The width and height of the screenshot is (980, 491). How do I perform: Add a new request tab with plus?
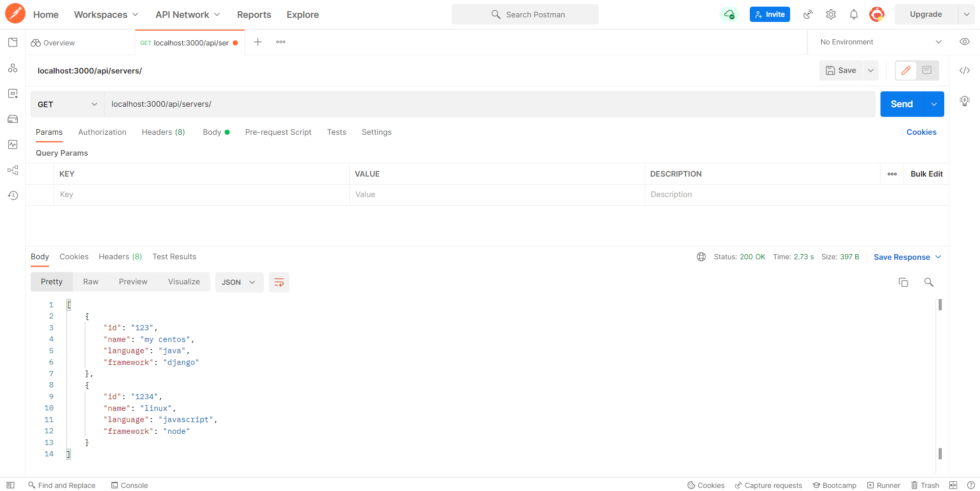258,42
